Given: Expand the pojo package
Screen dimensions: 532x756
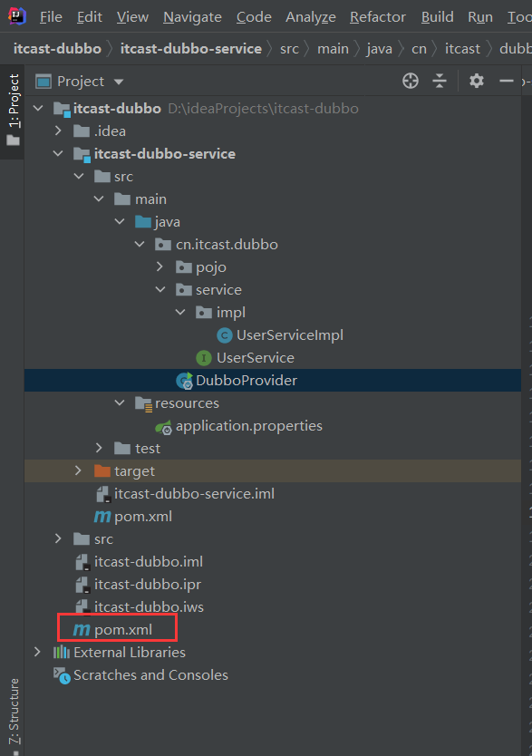Looking at the screenshot, I should pyautogui.click(x=160, y=267).
